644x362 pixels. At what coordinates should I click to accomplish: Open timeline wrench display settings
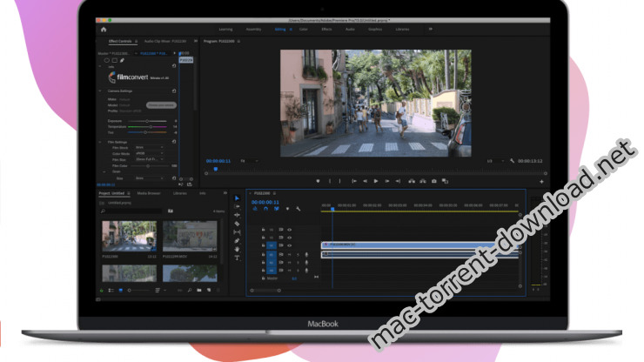(x=299, y=209)
